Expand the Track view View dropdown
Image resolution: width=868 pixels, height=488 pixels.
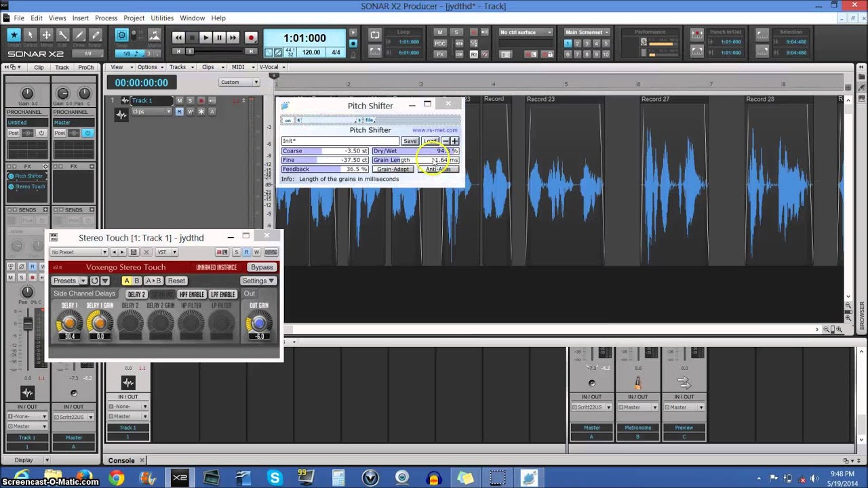click(x=120, y=67)
